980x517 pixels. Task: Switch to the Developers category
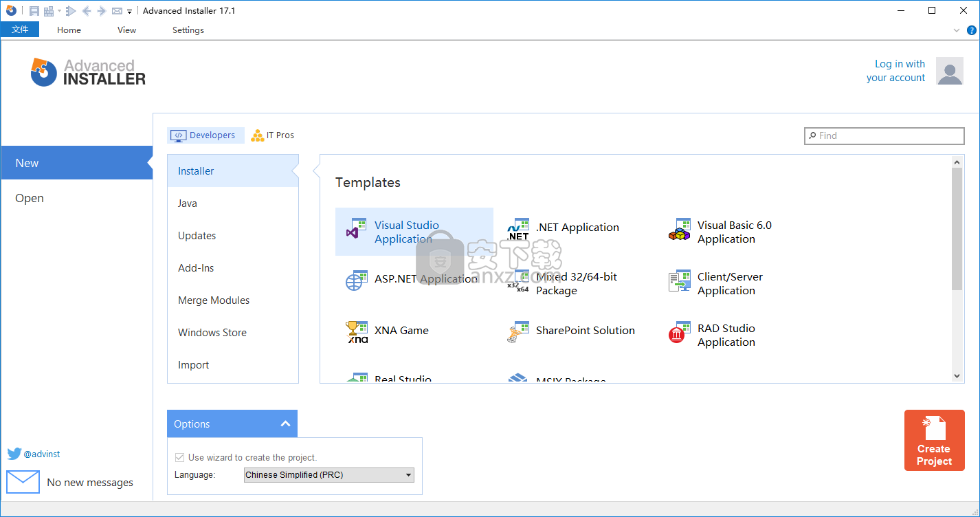(x=206, y=135)
